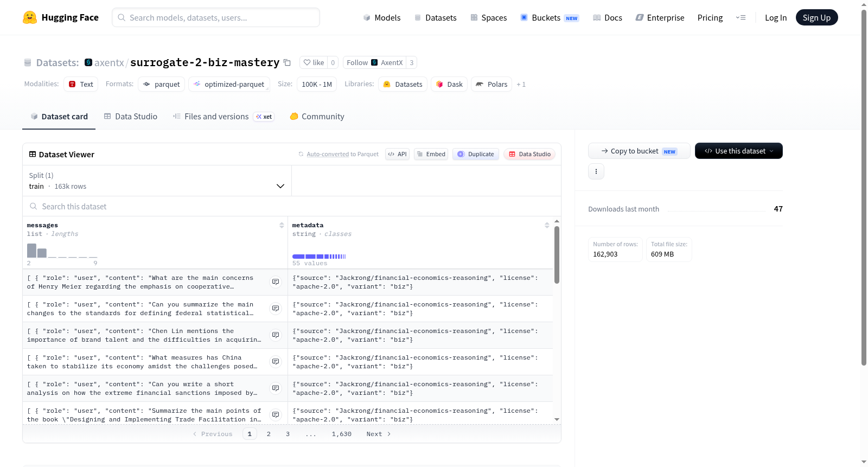
Task: Click the Hugging Face logo icon
Action: click(x=30, y=17)
